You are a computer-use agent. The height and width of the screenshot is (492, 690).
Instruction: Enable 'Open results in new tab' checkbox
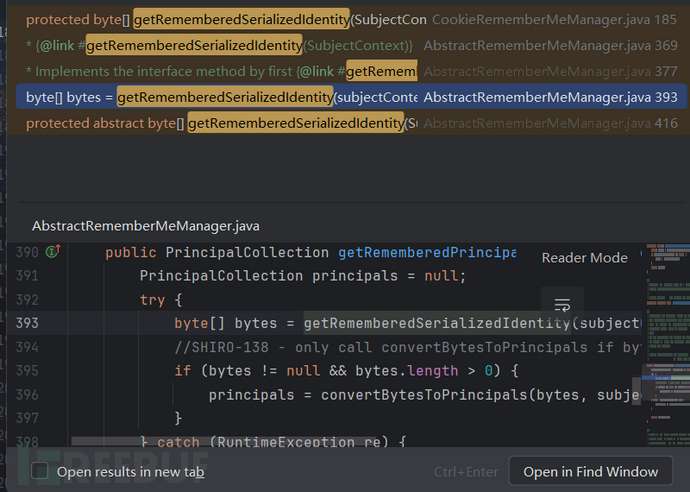coord(40,471)
